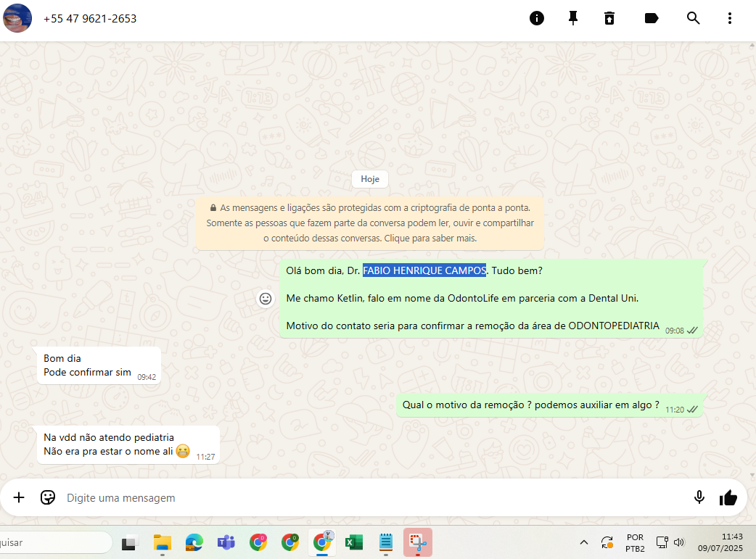Click the sync status tray icon
756x559 pixels.
tap(607, 542)
